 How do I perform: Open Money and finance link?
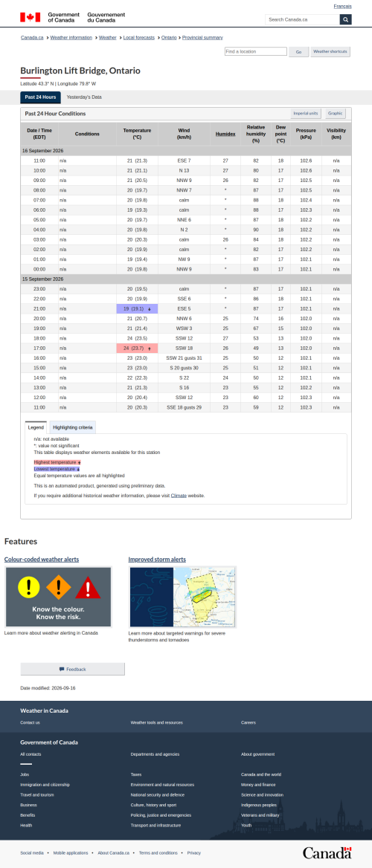tap(258, 785)
